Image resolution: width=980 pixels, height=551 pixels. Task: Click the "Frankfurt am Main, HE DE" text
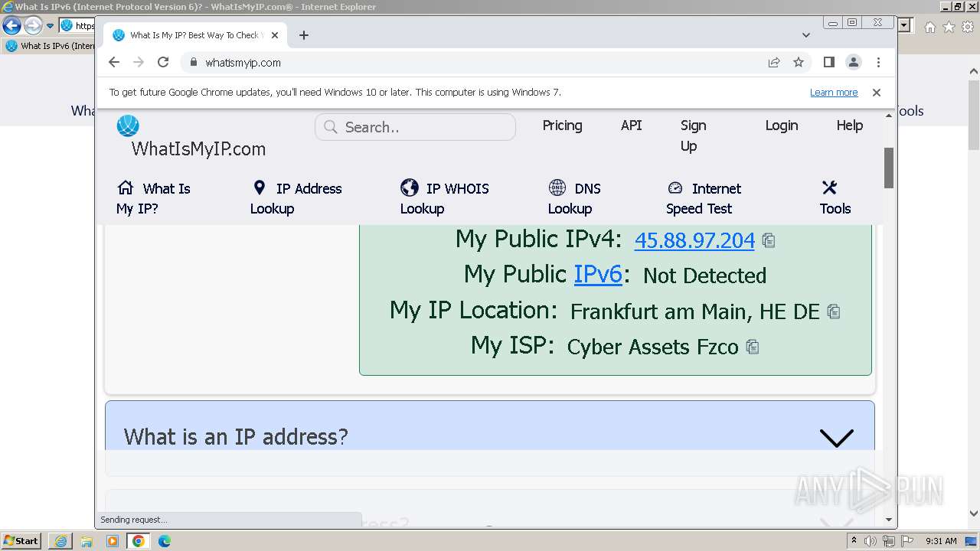695,312
